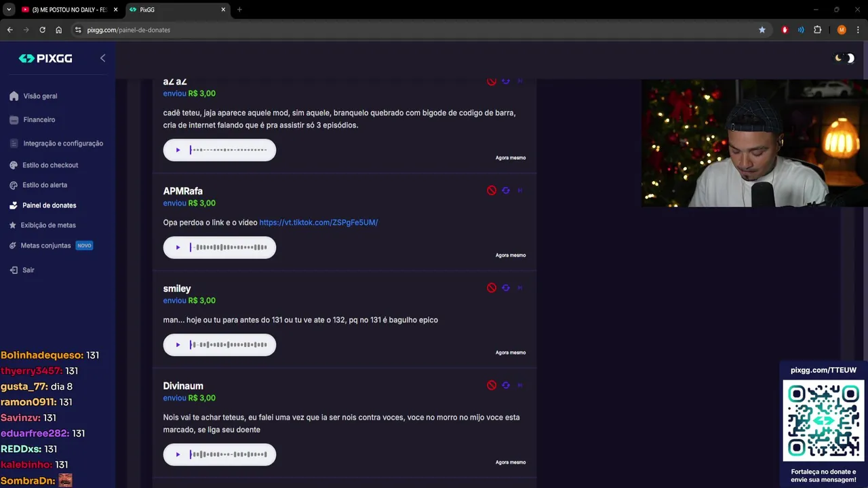Click chat username Bolinhadequeso
The height and width of the screenshot is (488, 868).
coord(42,355)
